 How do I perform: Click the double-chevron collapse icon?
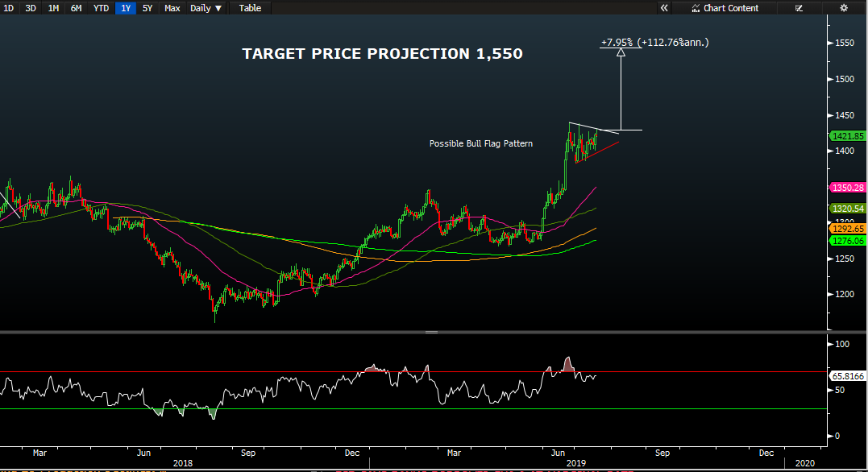tap(665, 8)
